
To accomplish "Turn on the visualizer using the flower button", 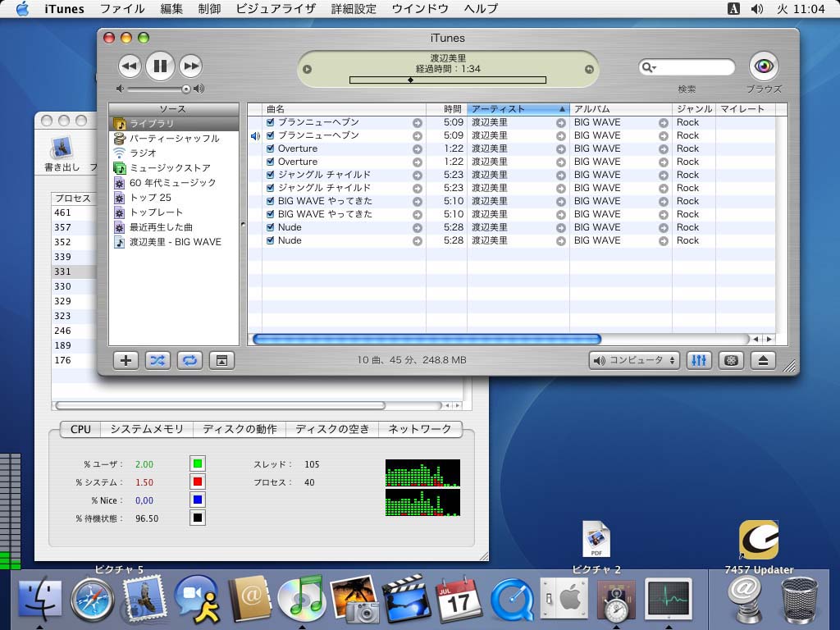I will [x=731, y=361].
